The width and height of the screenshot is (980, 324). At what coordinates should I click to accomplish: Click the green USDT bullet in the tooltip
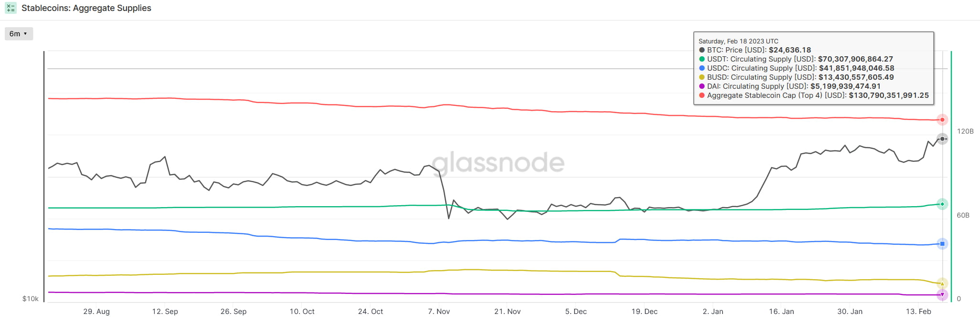(702, 59)
